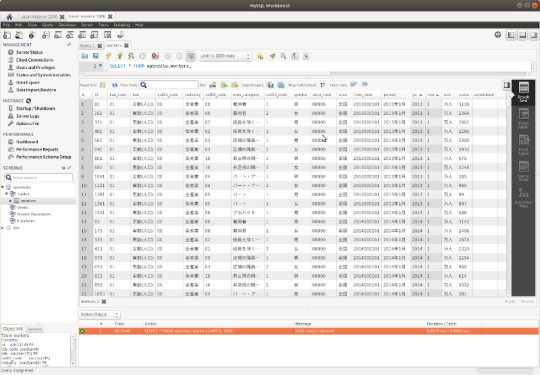Open the 'Limit to 1000 rows' dropdown
The image size is (540, 375).
[225, 56]
